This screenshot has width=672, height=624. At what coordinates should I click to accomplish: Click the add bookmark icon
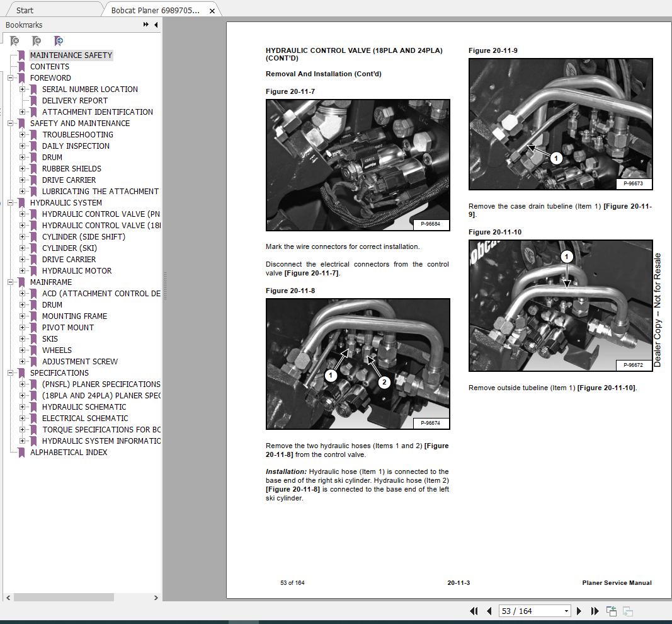pos(37,41)
